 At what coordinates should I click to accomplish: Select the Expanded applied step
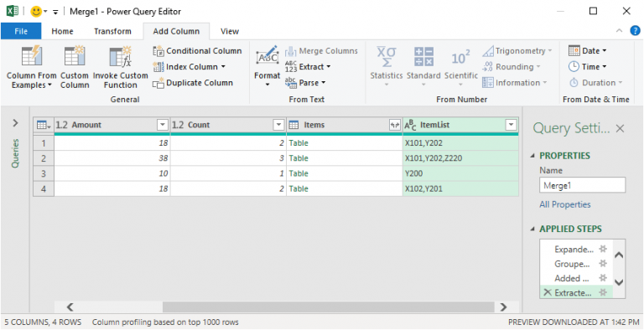click(x=574, y=249)
